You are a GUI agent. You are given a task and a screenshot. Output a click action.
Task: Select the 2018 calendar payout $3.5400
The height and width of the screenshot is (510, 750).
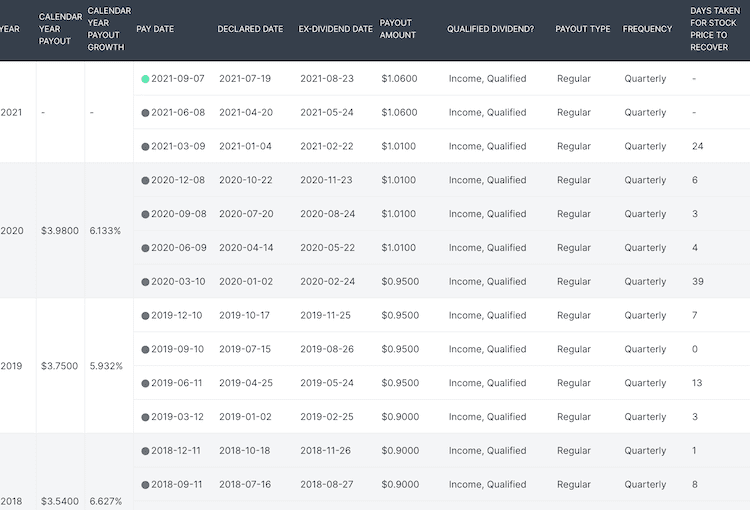[x=60, y=501]
